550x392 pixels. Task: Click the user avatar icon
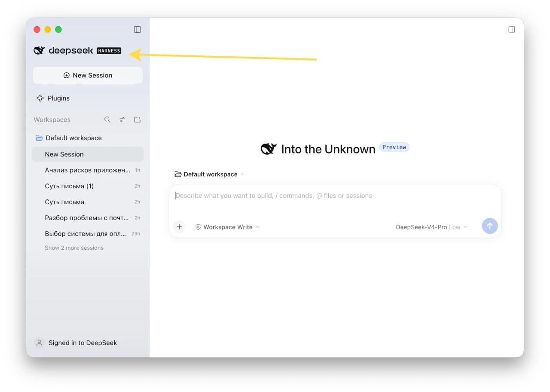click(39, 343)
